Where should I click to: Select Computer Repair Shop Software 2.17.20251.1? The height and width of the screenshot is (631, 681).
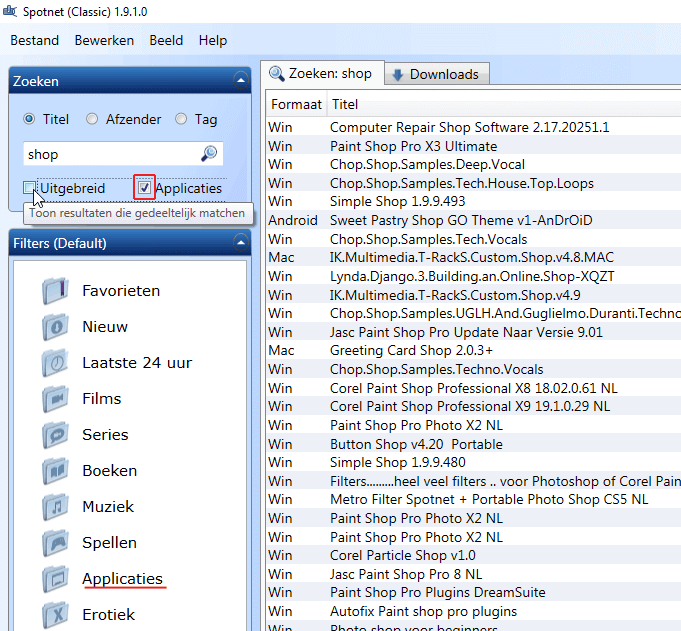[473, 127]
